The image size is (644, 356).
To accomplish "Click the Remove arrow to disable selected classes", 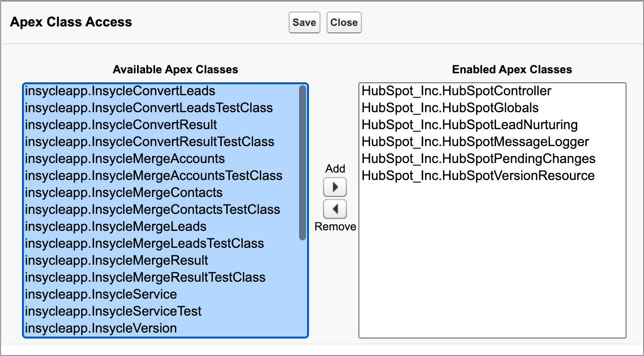I will click(334, 209).
